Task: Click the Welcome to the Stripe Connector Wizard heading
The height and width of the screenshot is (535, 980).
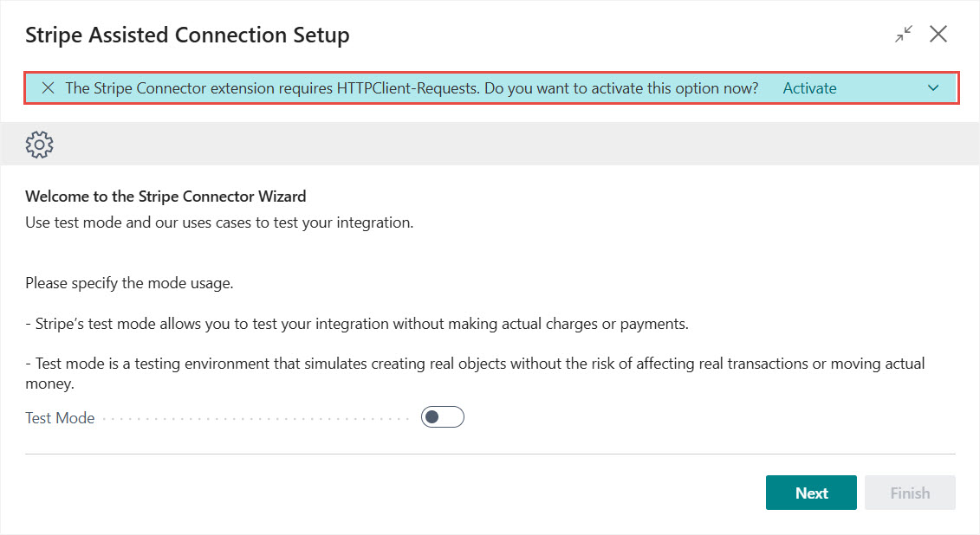Action: [165, 197]
